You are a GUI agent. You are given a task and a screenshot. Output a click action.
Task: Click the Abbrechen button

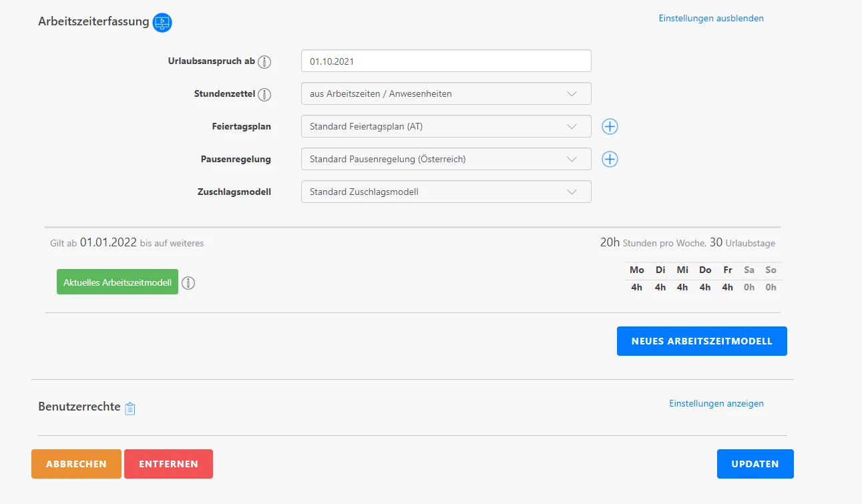76,464
